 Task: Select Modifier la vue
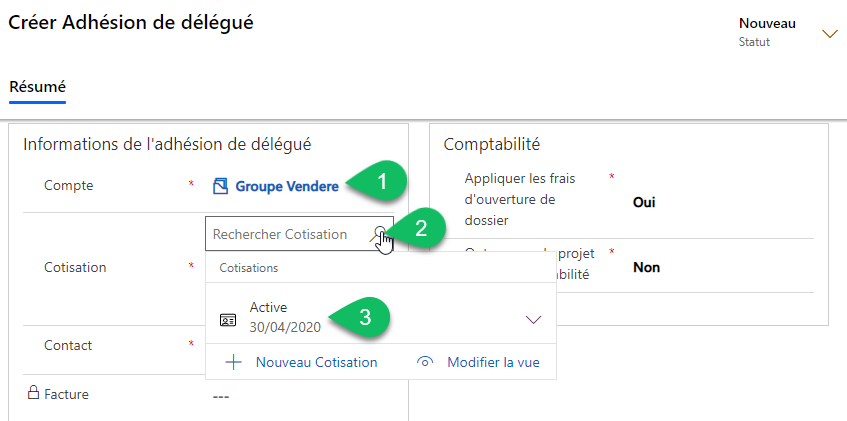tap(493, 362)
